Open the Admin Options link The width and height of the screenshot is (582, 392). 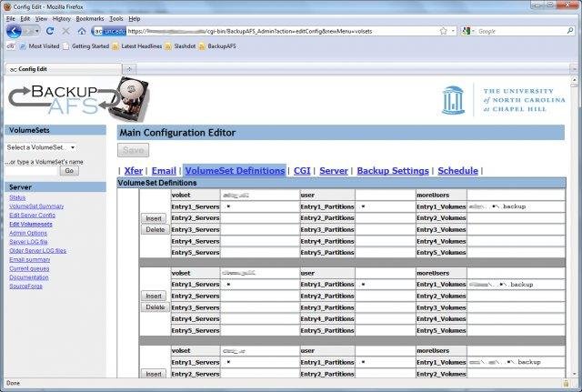[28, 233]
